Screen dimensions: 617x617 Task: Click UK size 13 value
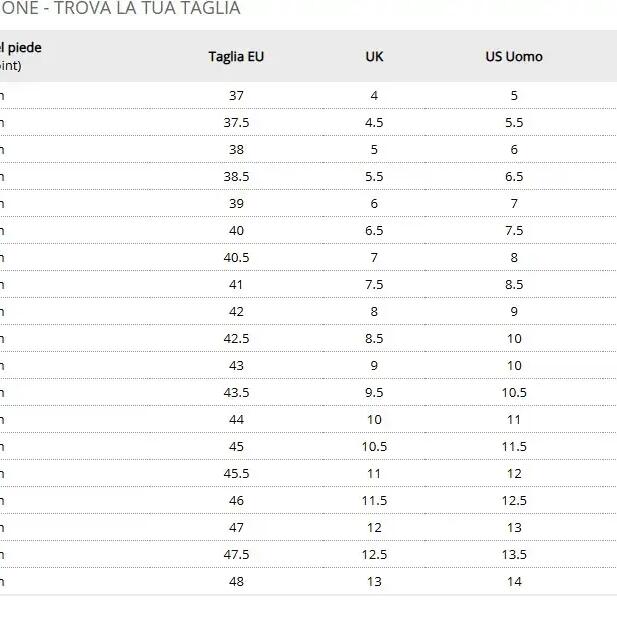coord(374,582)
